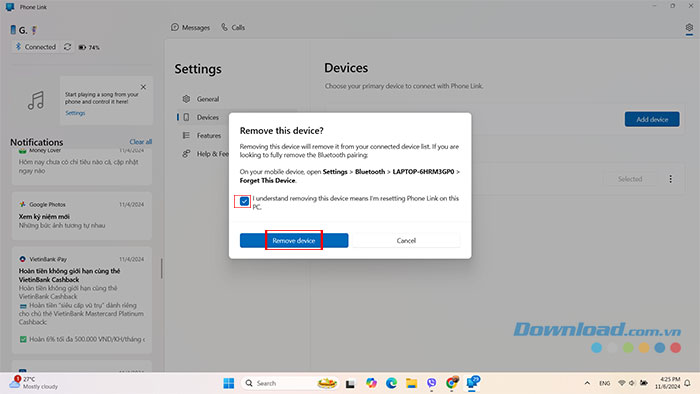Image resolution: width=700 pixels, height=394 pixels.
Task: Click the Remove device button
Action: tap(294, 240)
